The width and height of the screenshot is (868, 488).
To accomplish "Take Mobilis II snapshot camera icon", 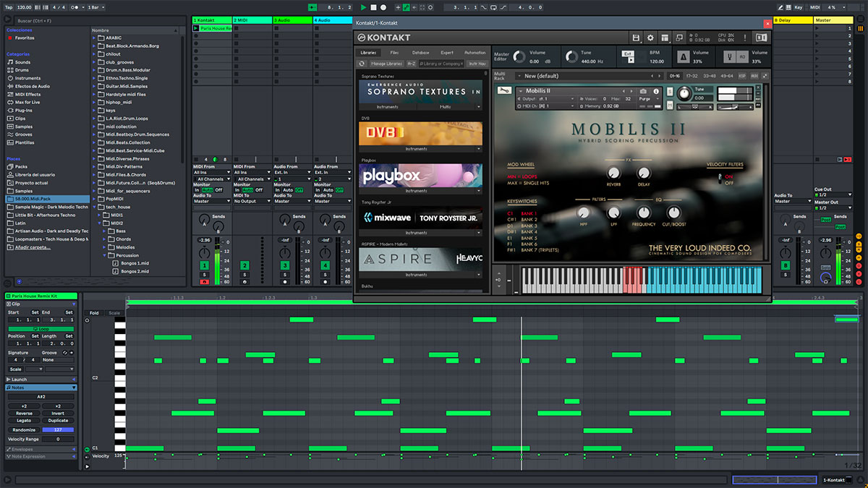I will [643, 91].
